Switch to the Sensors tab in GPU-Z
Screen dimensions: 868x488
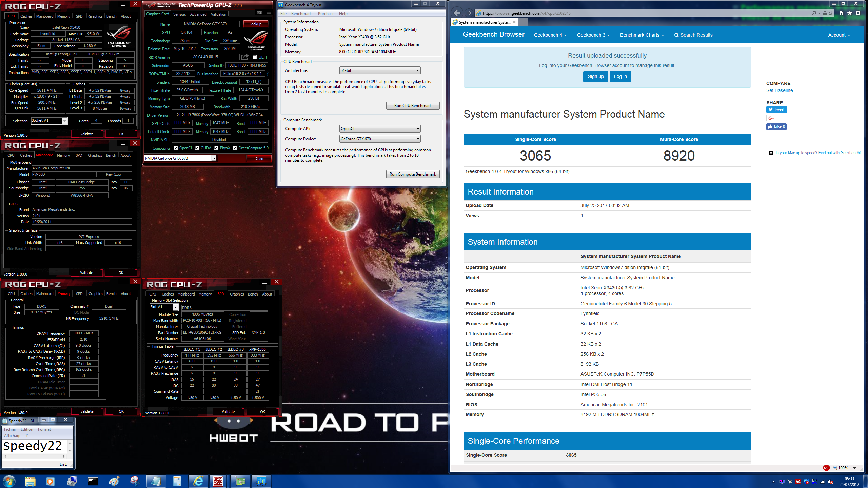(179, 14)
